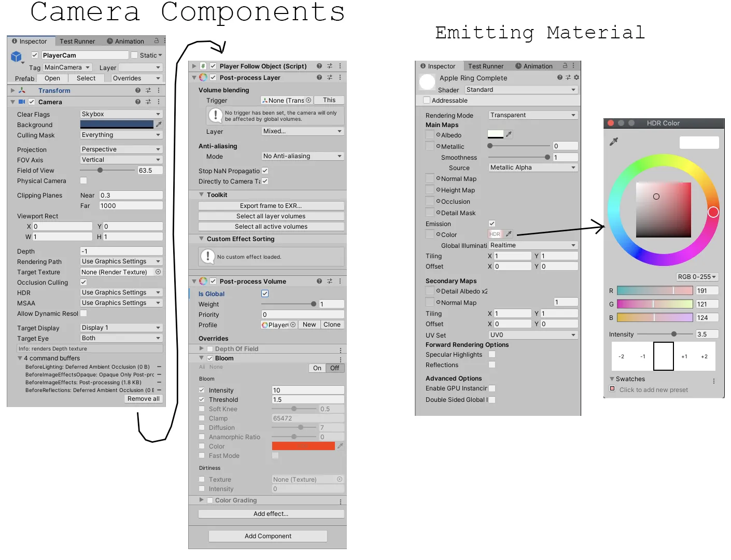Viewport: 731px width, 560px height.
Task: Open help for the Post-process Volume component
Action: point(319,281)
